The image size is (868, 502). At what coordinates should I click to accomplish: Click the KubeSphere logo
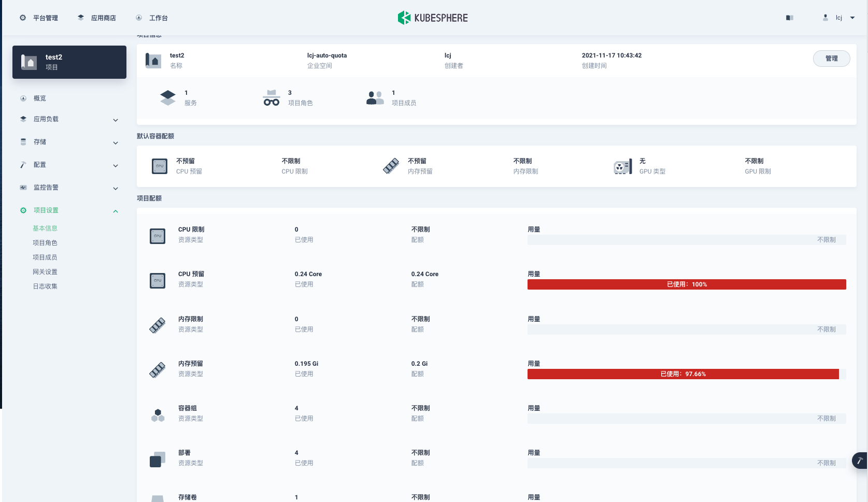click(x=433, y=18)
